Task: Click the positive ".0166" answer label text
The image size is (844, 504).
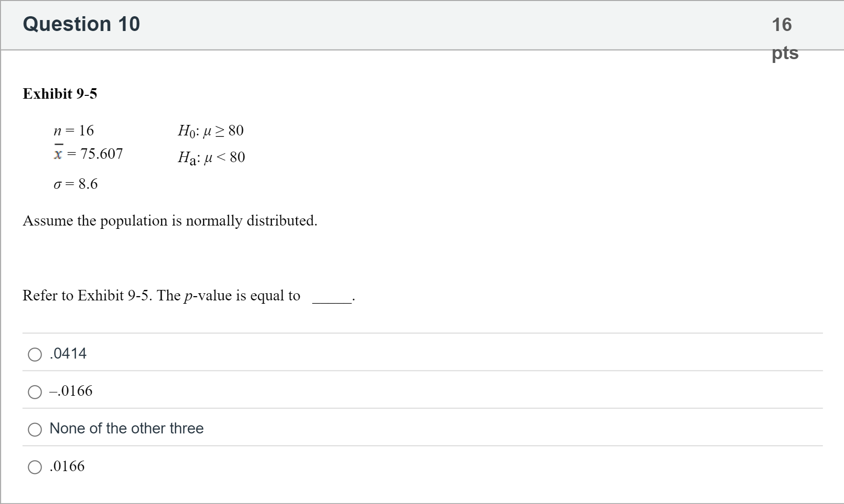Action: click(x=67, y=466)
